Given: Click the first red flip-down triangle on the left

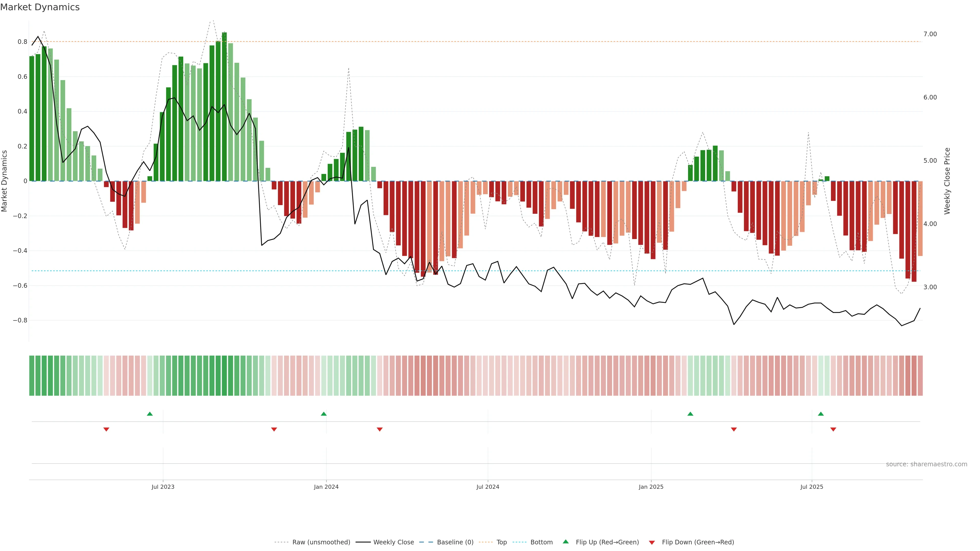Looking at the screenshot, I should coord(106,429).
